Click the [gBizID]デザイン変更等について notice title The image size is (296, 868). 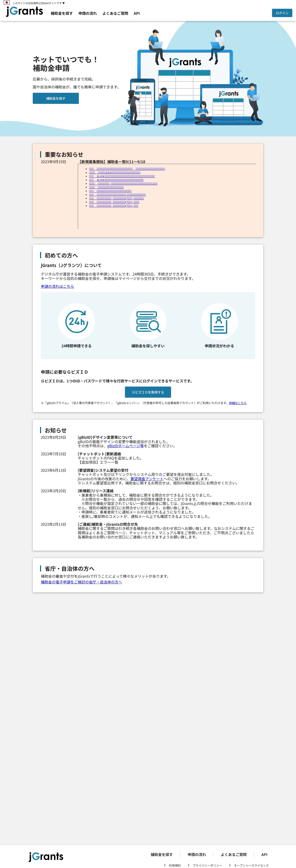point(105,437)
